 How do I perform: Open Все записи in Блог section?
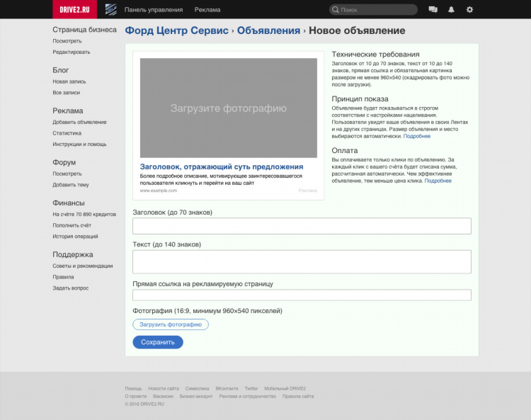point(67,93)
